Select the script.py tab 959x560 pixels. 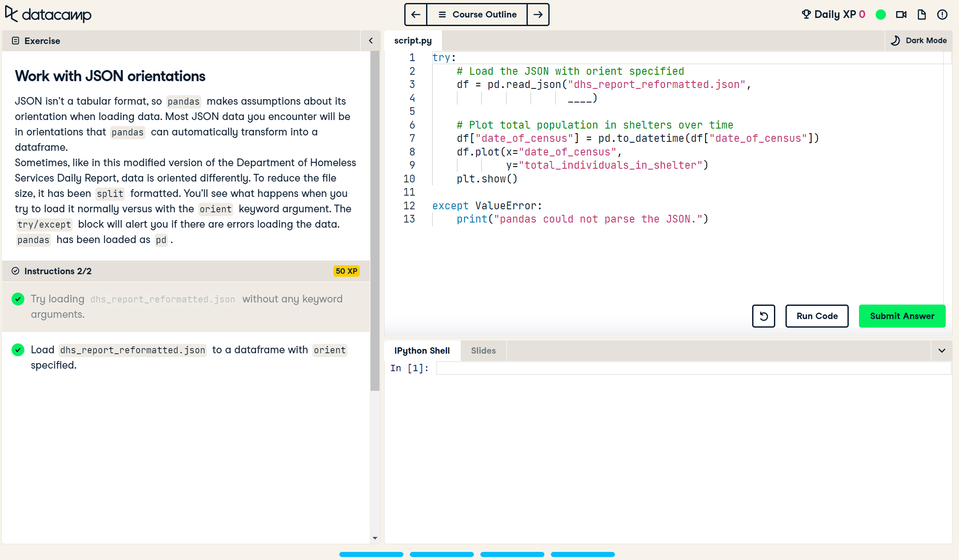click(x=413, y=41)
